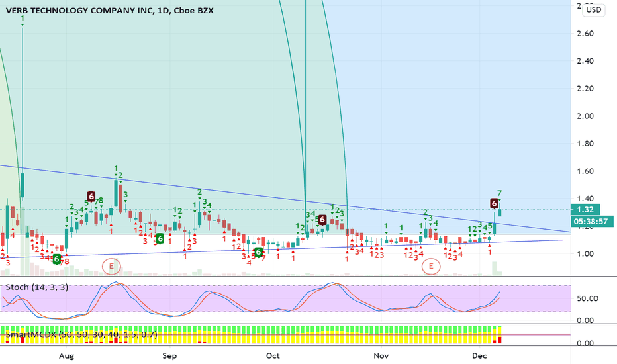Image resolution: width=617 pixels, height=364 pixels.
Task: Open the earnings E marker in November
Action: click(431, 267)
